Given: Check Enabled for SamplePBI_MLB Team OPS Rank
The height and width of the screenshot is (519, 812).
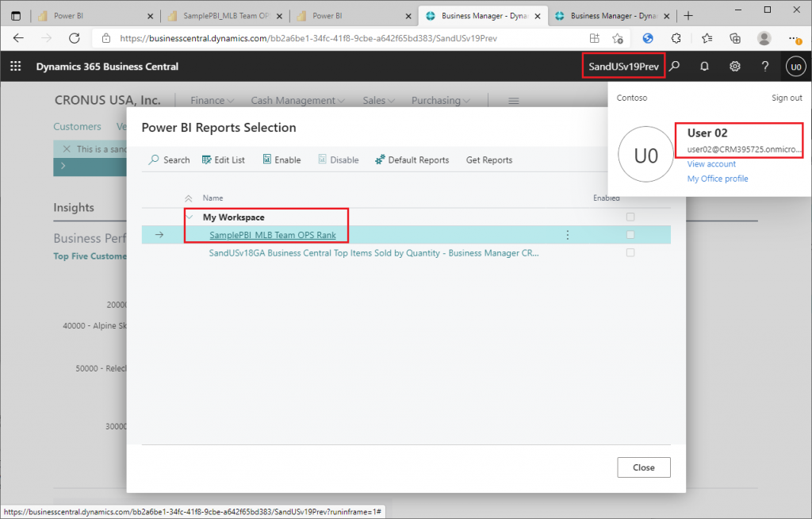Looking at the screenshot, I should (630, 235).
